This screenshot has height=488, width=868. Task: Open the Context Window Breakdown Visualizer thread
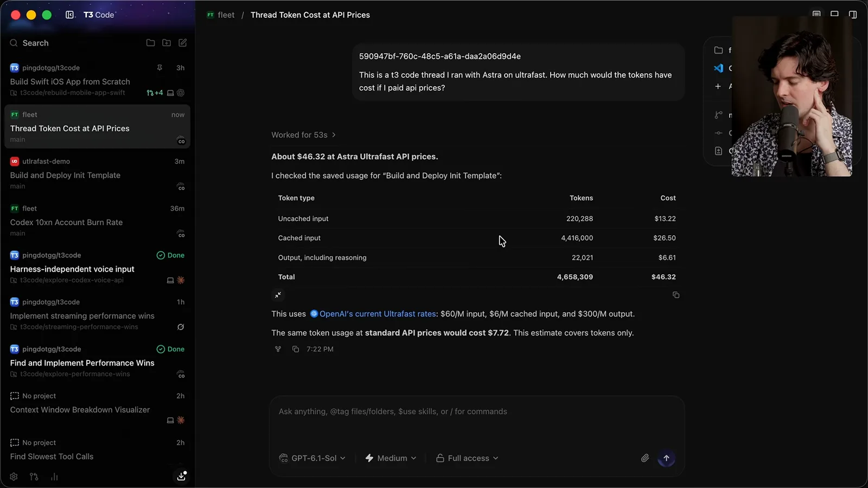click(80, 410)
